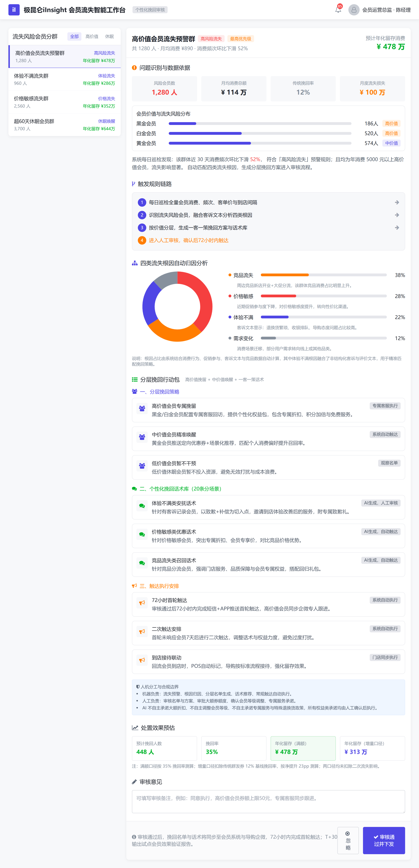Open the 超60天休眠会员群 segment
The image size is (419, 868).
(65, 125)
